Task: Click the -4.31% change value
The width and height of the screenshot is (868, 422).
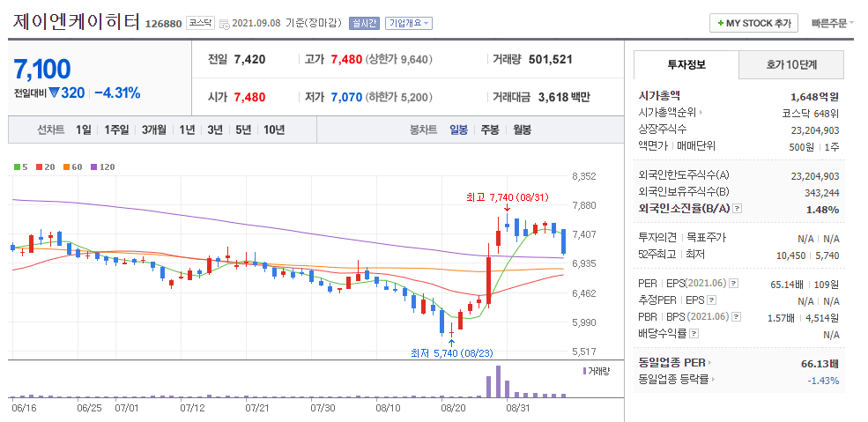Action: click(117, 93)
